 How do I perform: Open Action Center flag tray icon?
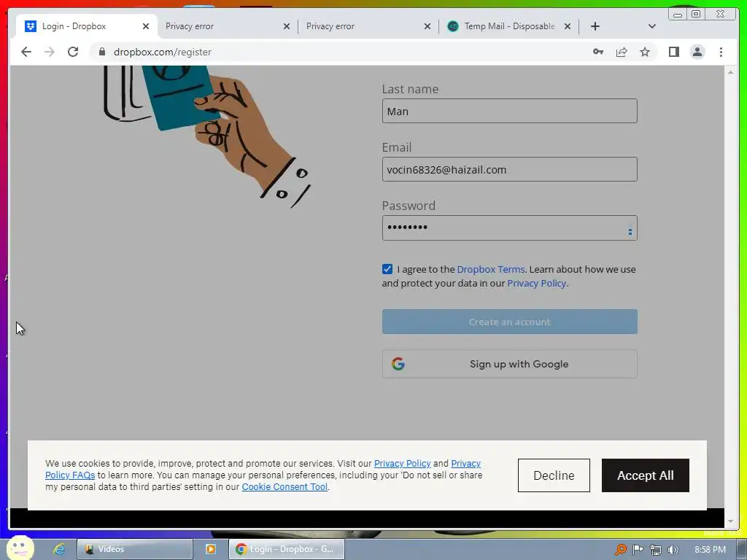pos(638,550)
